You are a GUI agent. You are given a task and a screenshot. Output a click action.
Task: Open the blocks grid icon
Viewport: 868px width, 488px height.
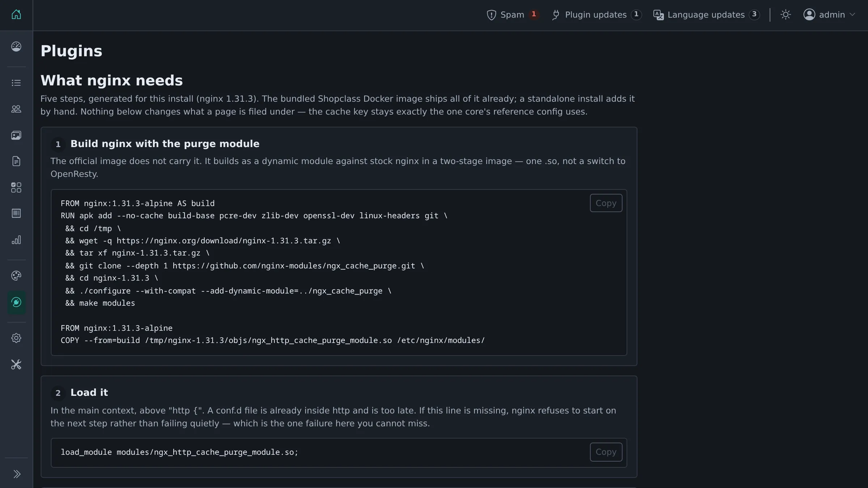pos(16,187)
